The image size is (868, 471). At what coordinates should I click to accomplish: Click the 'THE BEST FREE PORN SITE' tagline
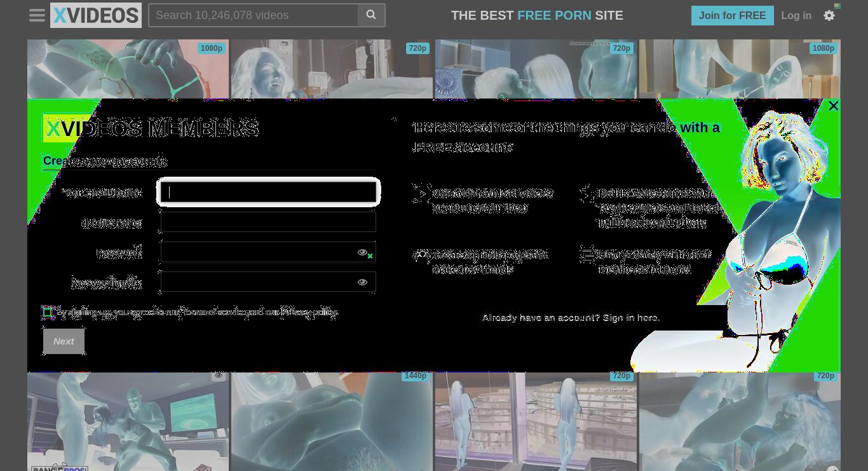click(537, 15)
